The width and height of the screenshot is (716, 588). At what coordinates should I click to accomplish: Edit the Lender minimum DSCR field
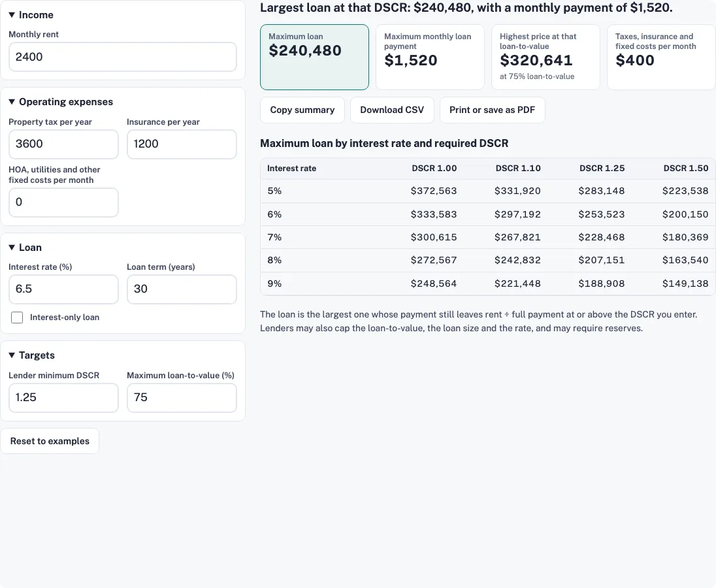tap(63, 398)
